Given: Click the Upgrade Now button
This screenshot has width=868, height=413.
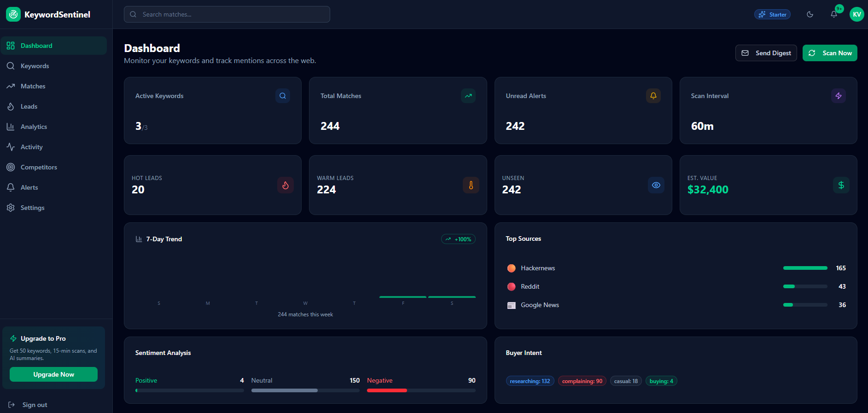Looking at the screenshot, I should pos(53,374).
